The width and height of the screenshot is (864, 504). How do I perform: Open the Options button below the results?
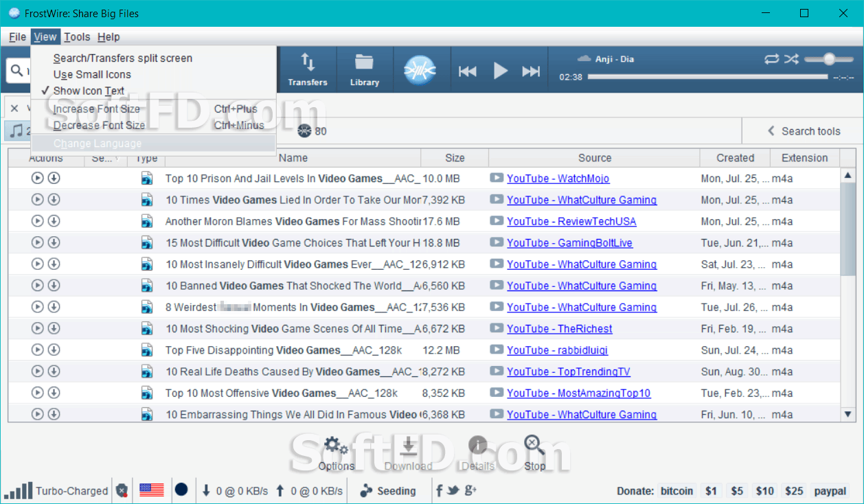[x=336, y=453]
